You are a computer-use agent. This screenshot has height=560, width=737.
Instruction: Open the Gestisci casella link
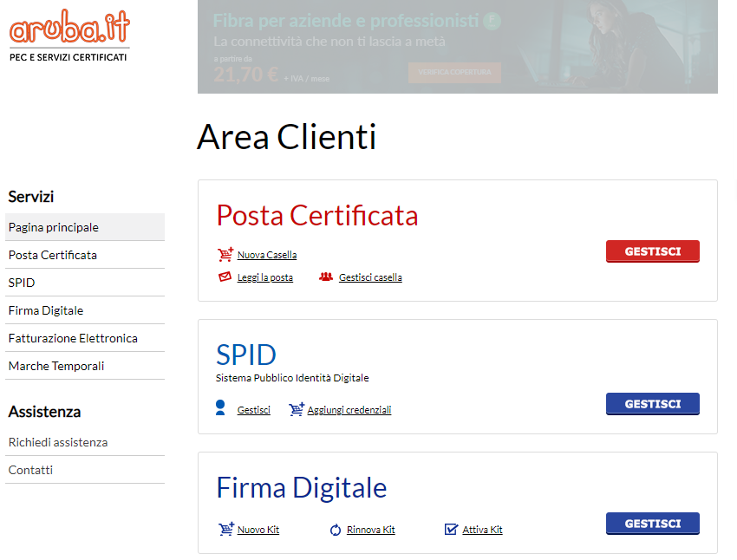370,277
